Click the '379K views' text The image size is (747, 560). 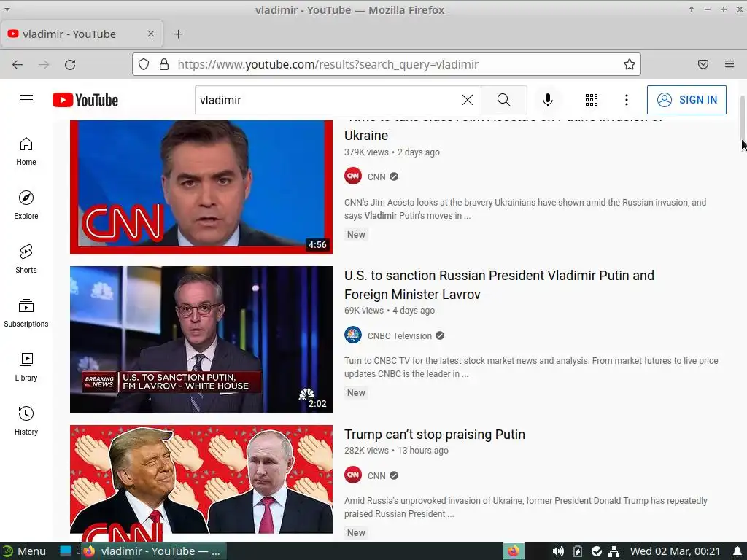coord(366,152)
